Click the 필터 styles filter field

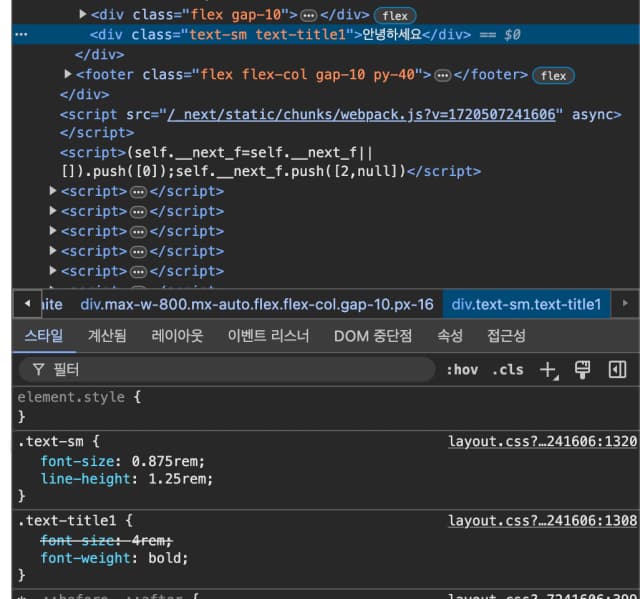point(227,370)
